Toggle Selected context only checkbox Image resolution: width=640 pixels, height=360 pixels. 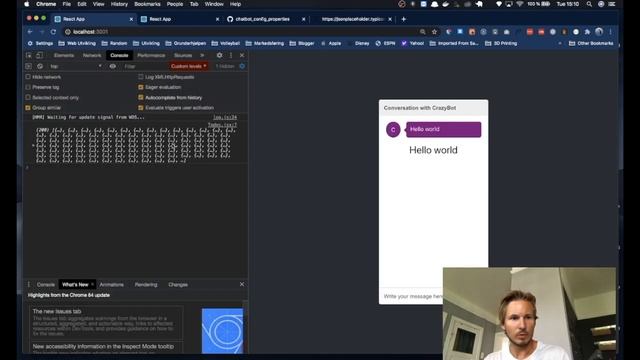tap(28, 98)
